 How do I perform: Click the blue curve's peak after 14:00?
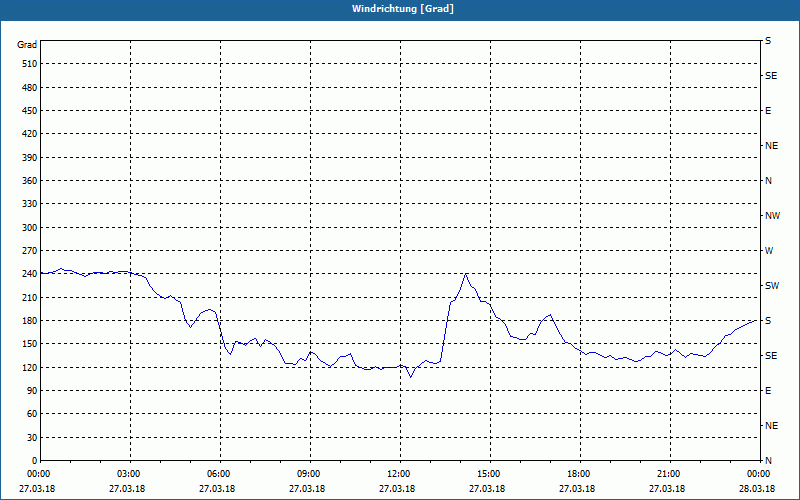466,274
